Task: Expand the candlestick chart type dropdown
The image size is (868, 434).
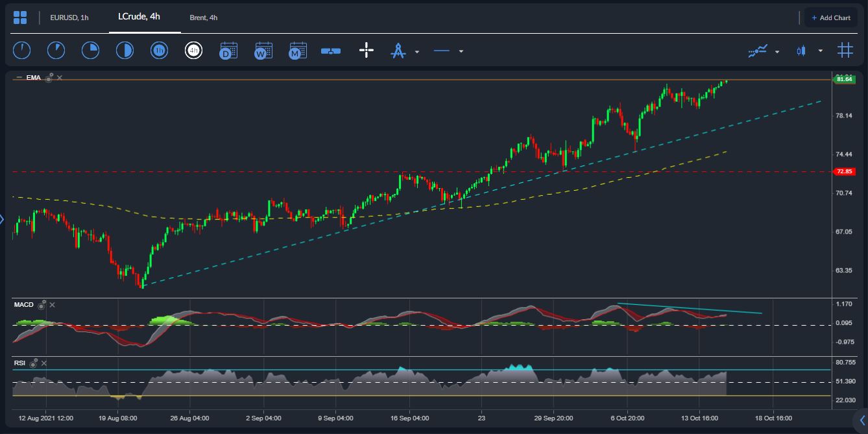Action: click(x=820, y=51)
